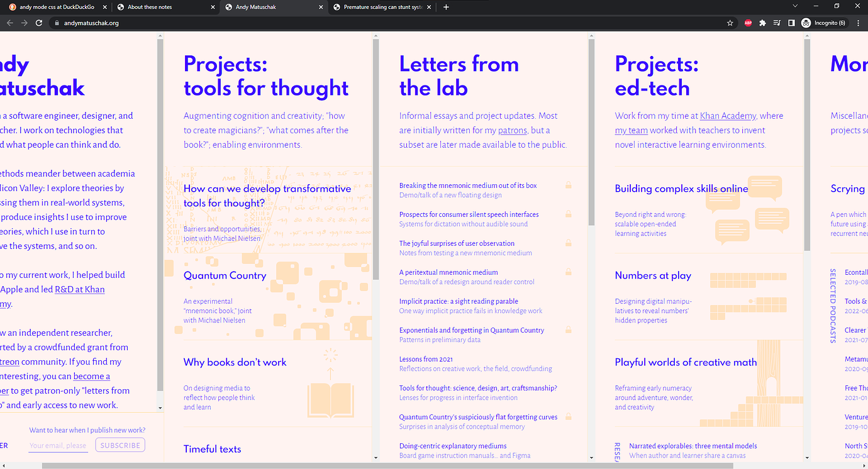The width and height of the screenshot is (868, 469).
Task: Reload the page using the refresh icon
Action: click(39, 22)
